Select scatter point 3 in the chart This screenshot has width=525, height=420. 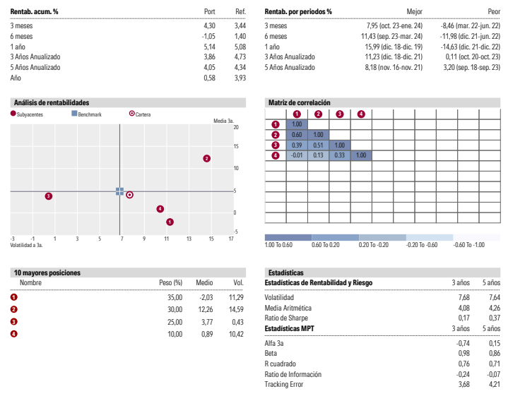pos(49,196)
